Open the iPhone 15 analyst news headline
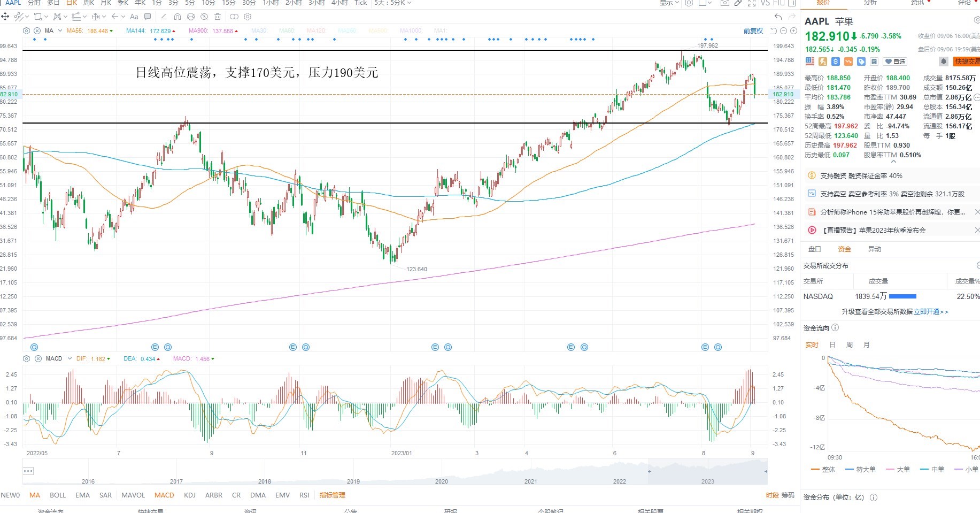980x513 pixels. (x=893, y=212)
